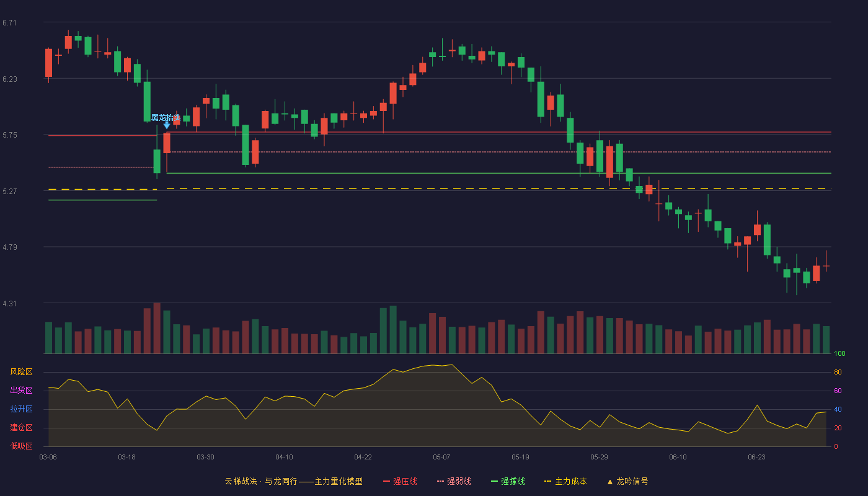The width and height of the screenshot is (868, 496).
Task: Toggle the 主力成本 series label
Action: [570, 481]
